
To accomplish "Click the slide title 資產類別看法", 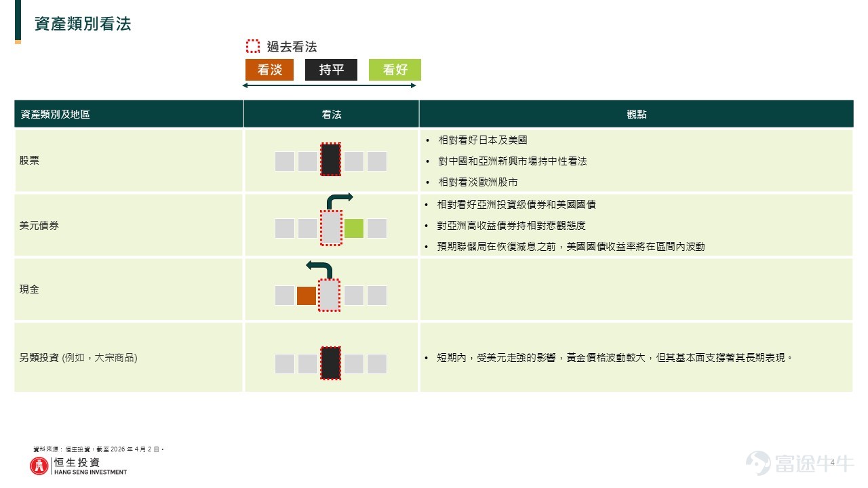I will [83, 24].
